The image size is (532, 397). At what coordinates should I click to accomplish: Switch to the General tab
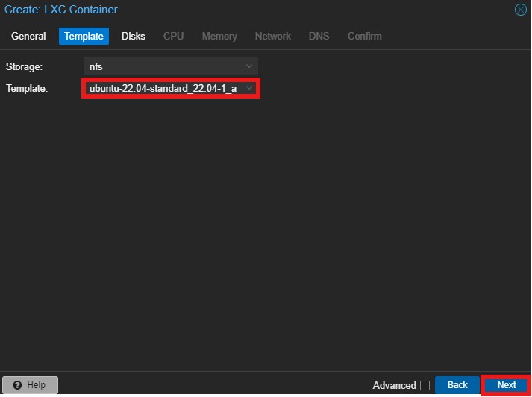28,36
